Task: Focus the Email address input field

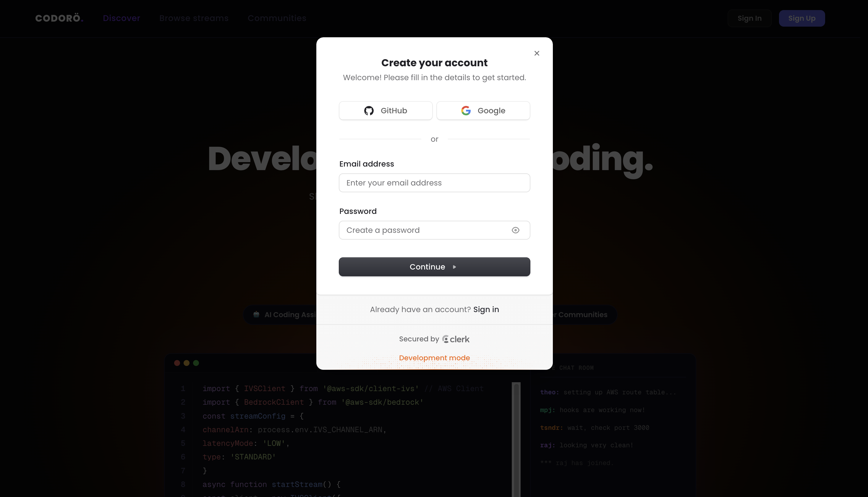Action: [434, 183]
